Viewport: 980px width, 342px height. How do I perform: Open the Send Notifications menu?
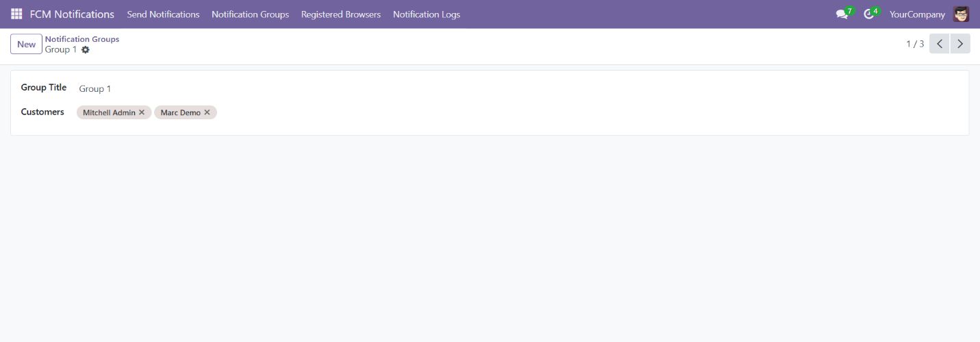163,14
